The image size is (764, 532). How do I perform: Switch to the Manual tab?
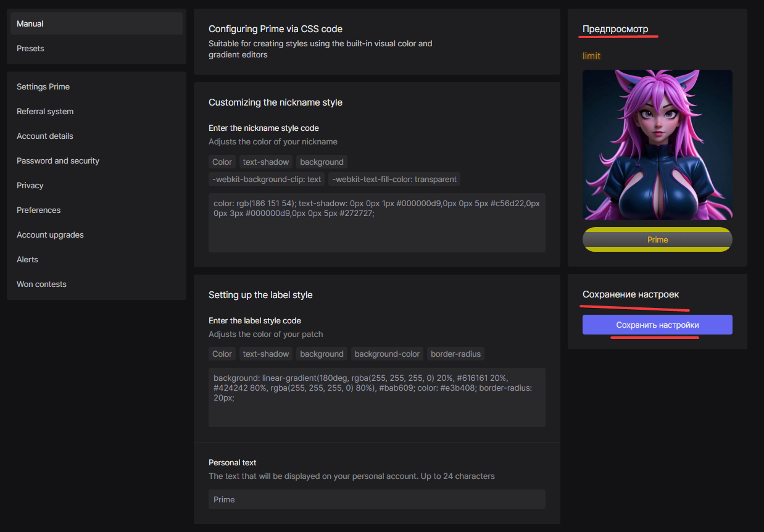(96, 23)
